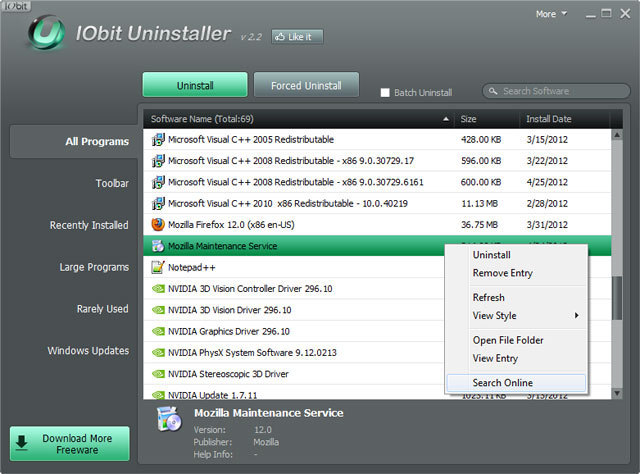
Task: Select Microsoft Visual C++ 2005 Redistributable text
Action: pos(251,140)
